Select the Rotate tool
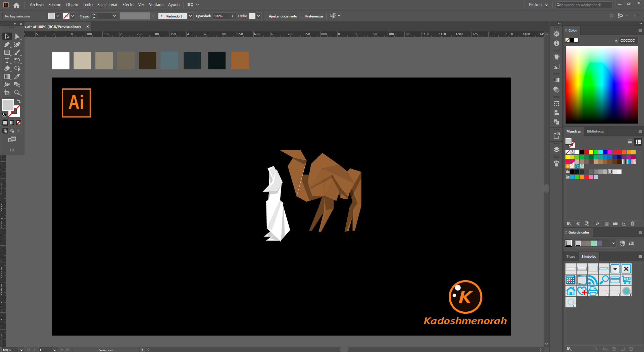Screen dimensions: 644x352 [17, 60]
